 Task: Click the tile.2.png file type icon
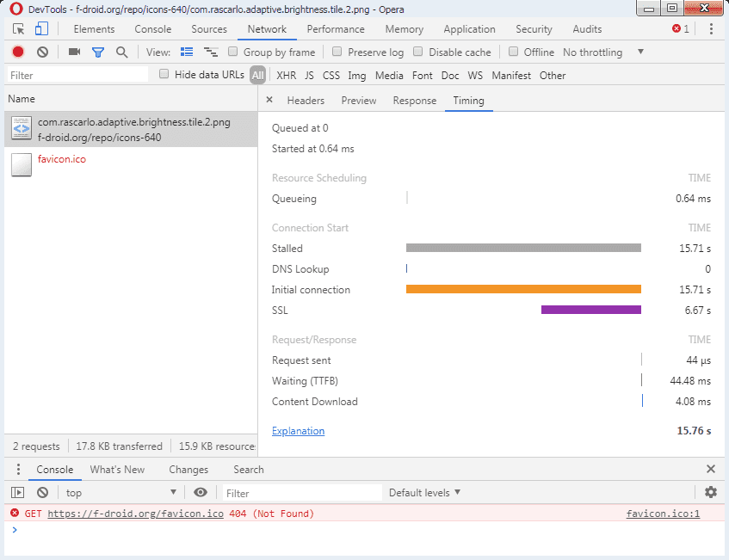click(x=22, y=128)
